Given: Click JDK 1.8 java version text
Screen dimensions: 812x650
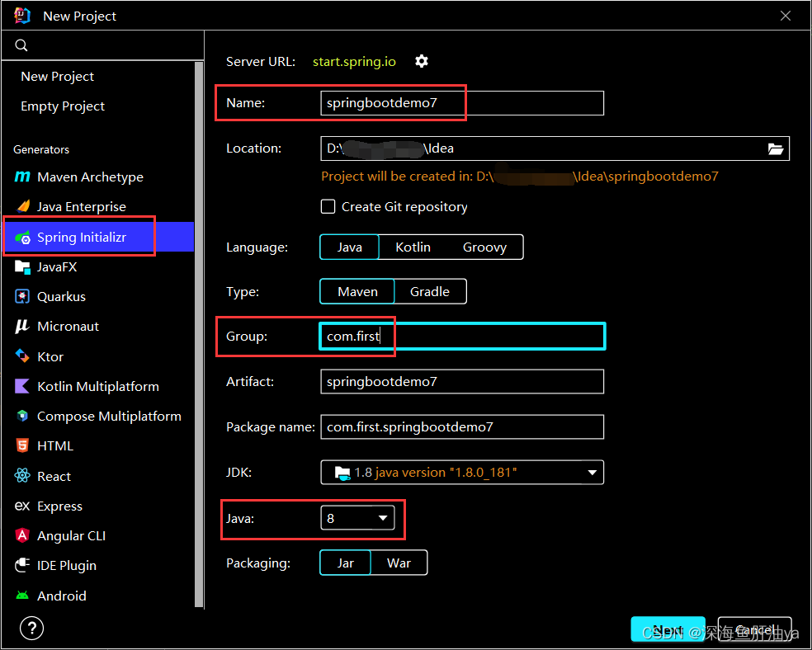Looking at the screenshot, I should (x=436, y=473).
